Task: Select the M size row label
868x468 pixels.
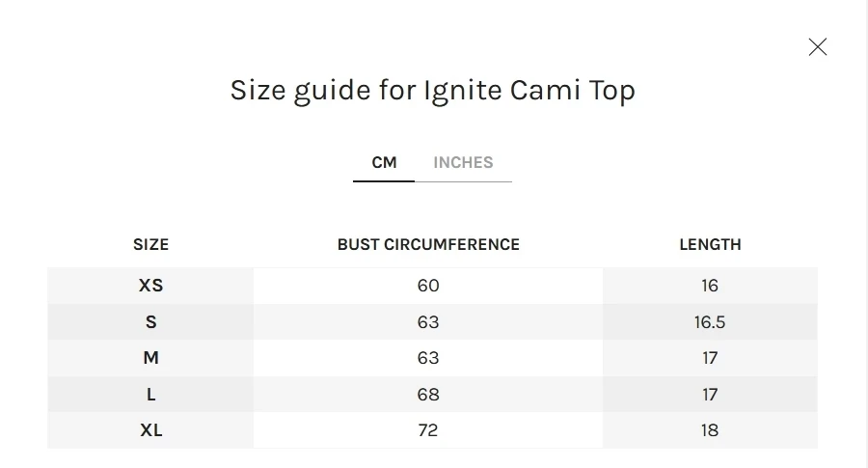Action: click(150, 358)
